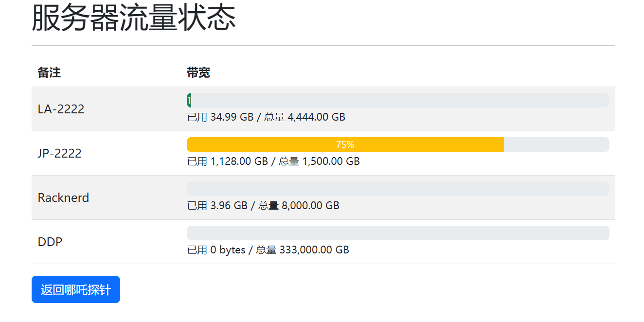The height and width of the screenshot is (322, 644).
Task: Click the 服务器流量状态 page heading
Action: coord(134,18)
